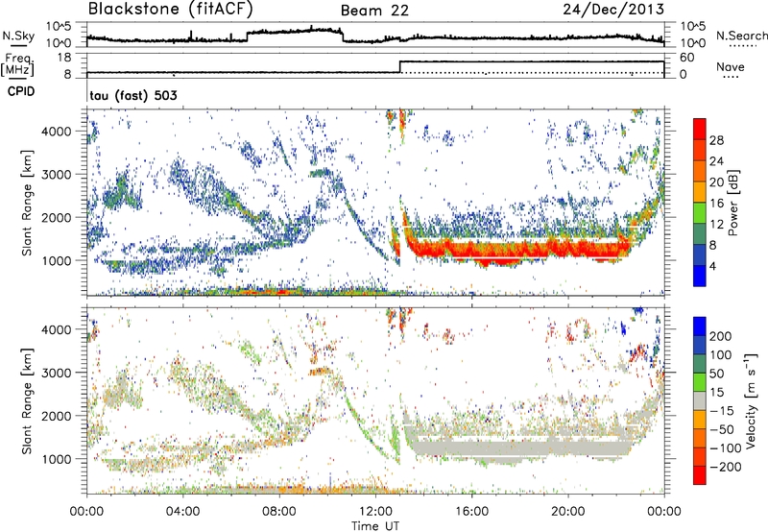Pick the dark blue segment of Power color bar
Screen dimensions: 768x532
[x=700, y=277]
